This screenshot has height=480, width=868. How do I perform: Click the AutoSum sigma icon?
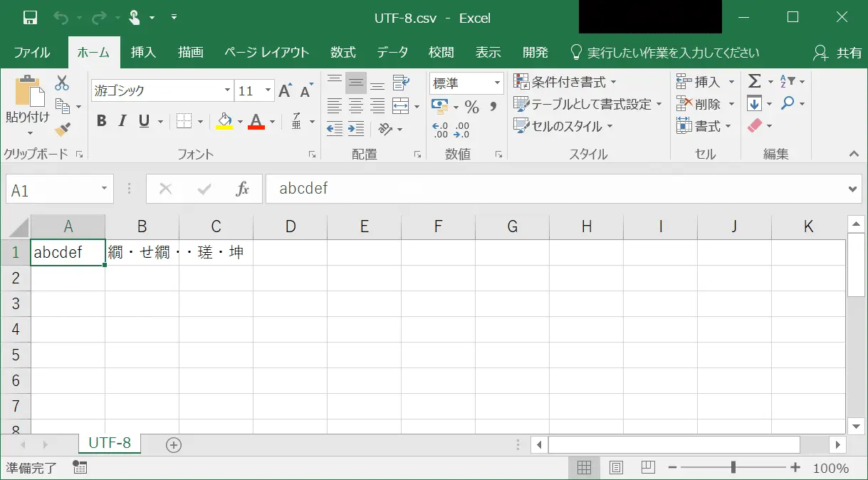(754, 81)
